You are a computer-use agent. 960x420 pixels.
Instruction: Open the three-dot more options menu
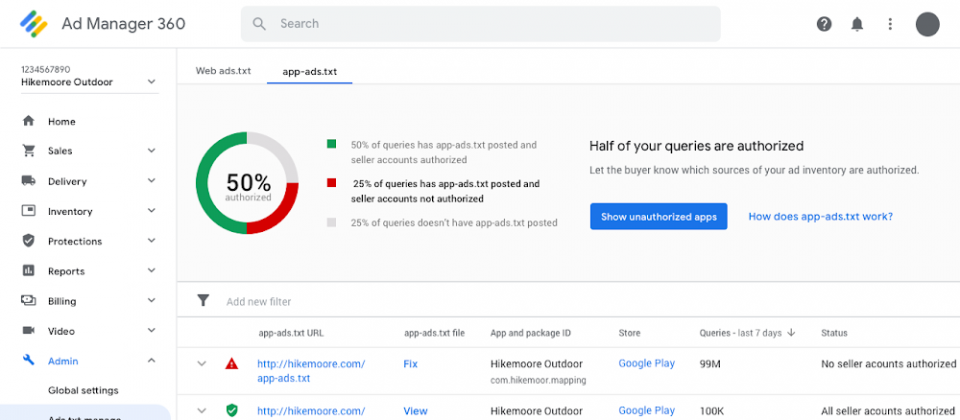coord(890,24)
